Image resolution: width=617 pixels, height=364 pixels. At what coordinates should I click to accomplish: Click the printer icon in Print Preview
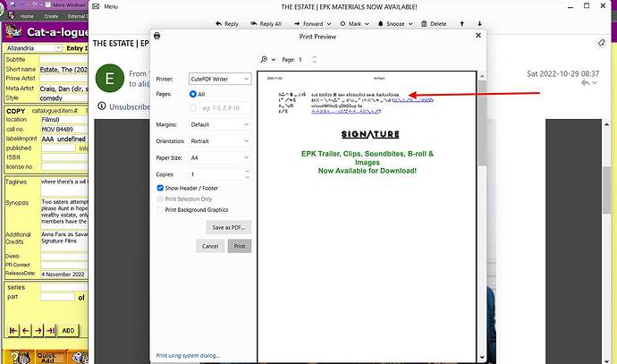[157, 36]
